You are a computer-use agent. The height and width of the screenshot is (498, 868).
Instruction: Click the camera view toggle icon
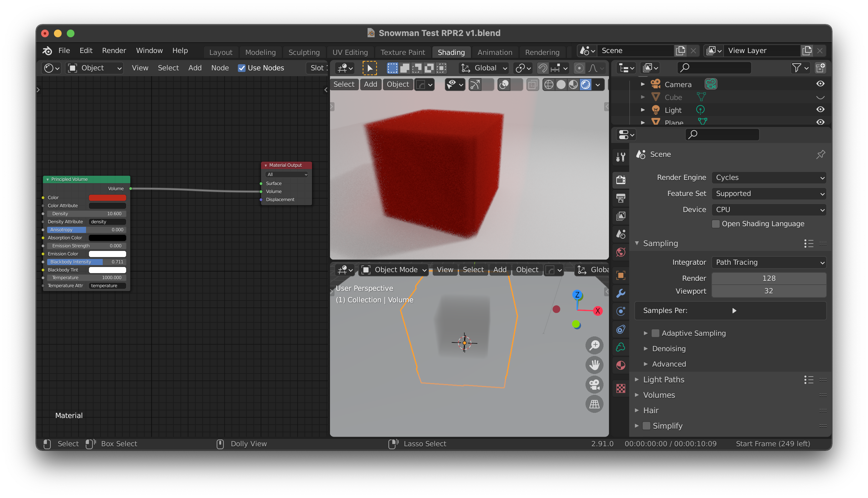594,385
